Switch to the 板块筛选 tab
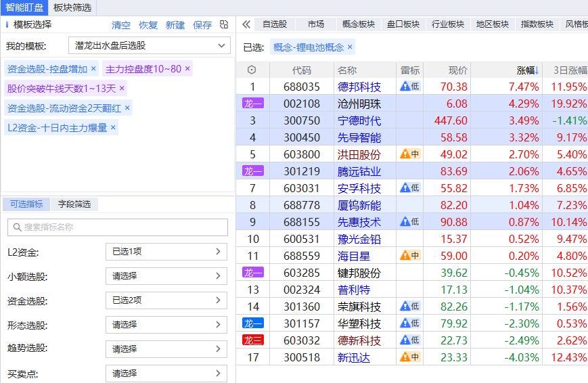 tap(72, 7)
